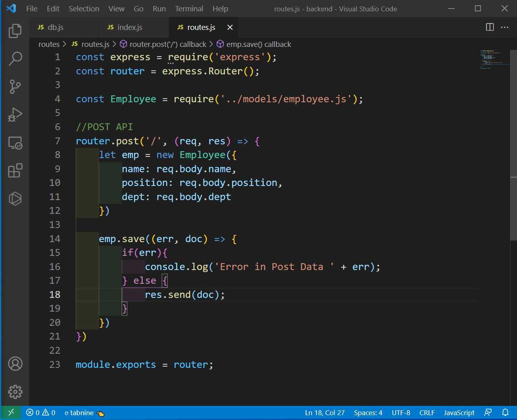Click the 'else' keyword on line 17
Viewport: 517px width, 420px height.
click(x=145, y=281)
